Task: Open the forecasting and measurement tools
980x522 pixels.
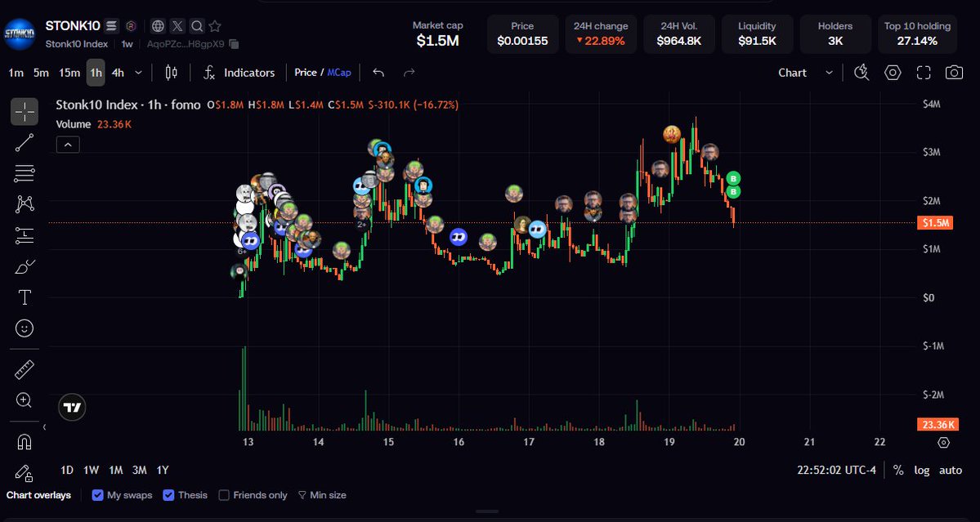Action: tap(25, 235)
